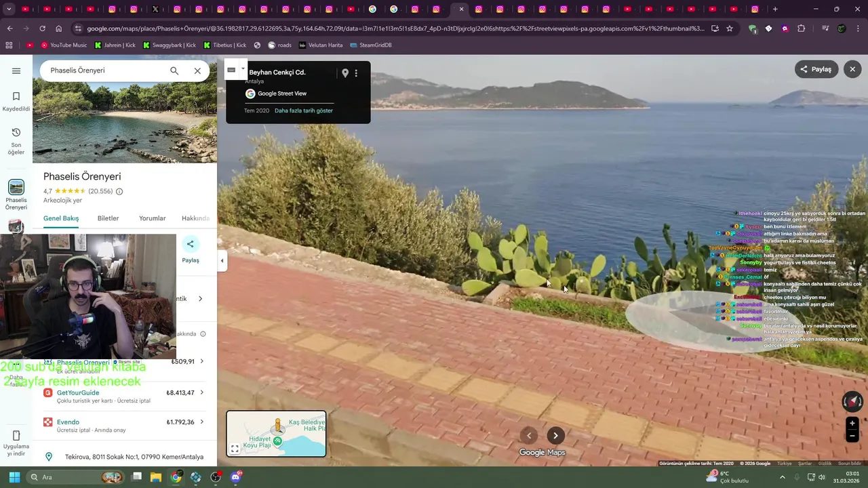Close the Street View imagery
Image resolution: width=868 pixels, height=488 pixels.
click(x=852, y=69)
